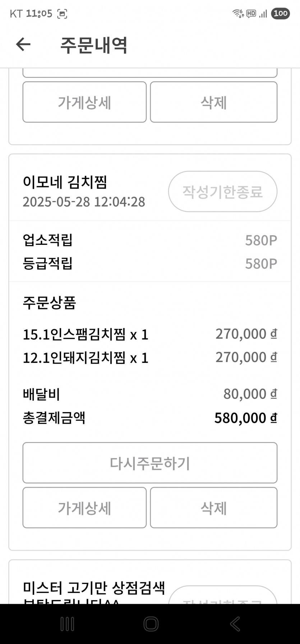Viewport: 300px width, 644px height.
Task: Tap the Wi-Fi status icon
Action: [238, 14]
